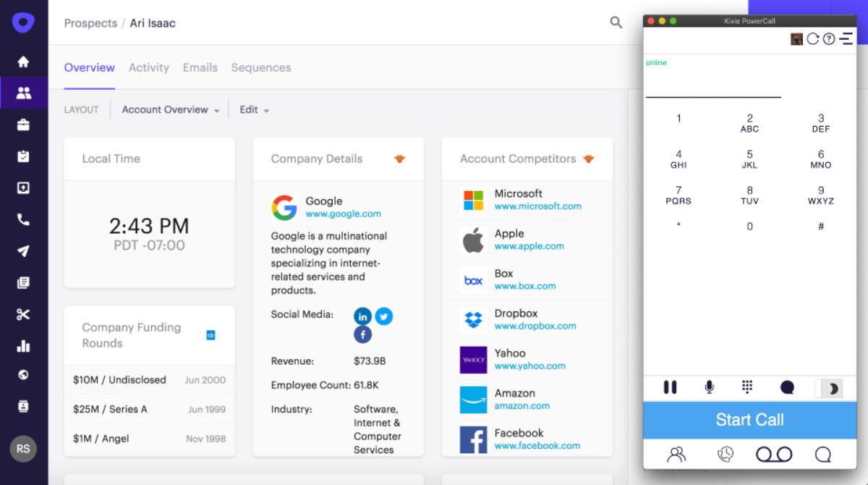Screen dimensions: 868x485
Task: Click the Kixie refresh icon
Action: tap(813, 39)
